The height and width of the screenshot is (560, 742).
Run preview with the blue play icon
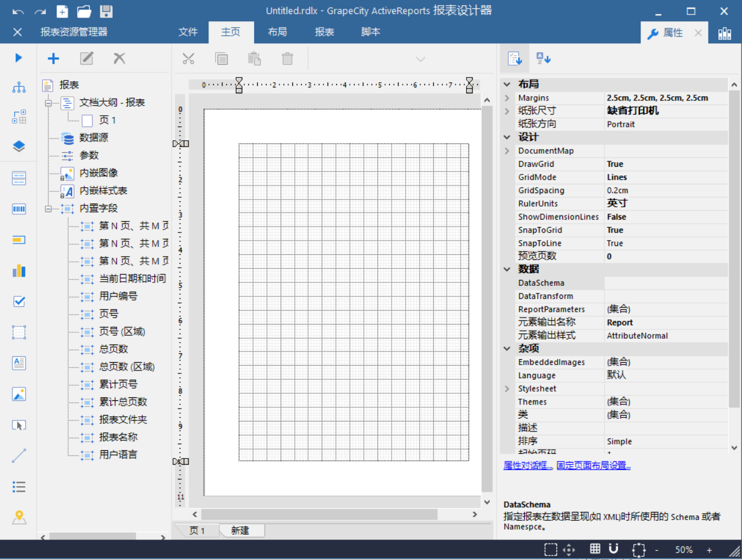(x=19, y=58)
